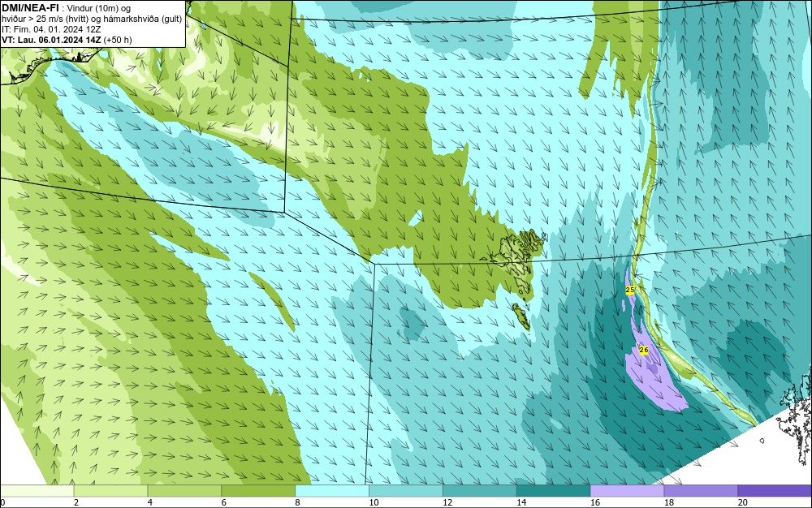Select the 18–20 m/s purple legend swatch
The height and width of the screenshot is (508, 812).
[x=701, y=491]
